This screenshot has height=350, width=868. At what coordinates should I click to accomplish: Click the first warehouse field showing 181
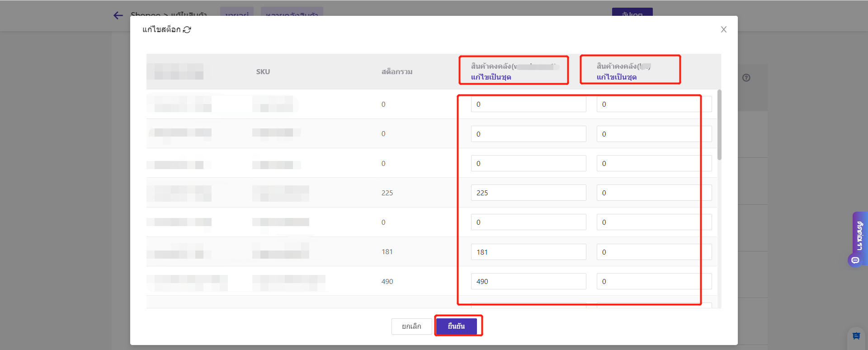point(528,252)
